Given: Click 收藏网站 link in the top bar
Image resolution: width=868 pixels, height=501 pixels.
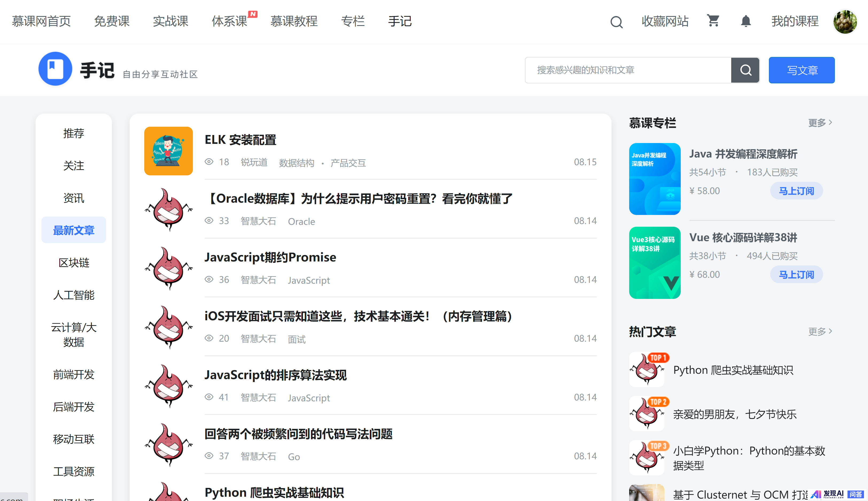Looking at the screenshot, I should pos(665,21).
